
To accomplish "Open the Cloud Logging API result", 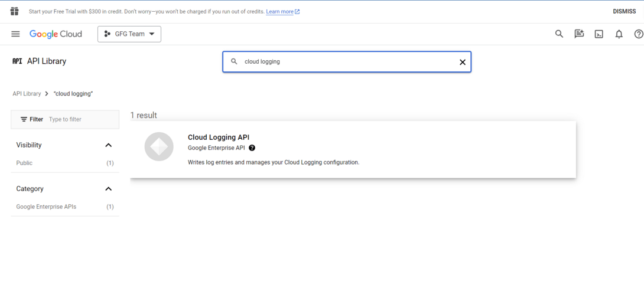I will [219, 137].
